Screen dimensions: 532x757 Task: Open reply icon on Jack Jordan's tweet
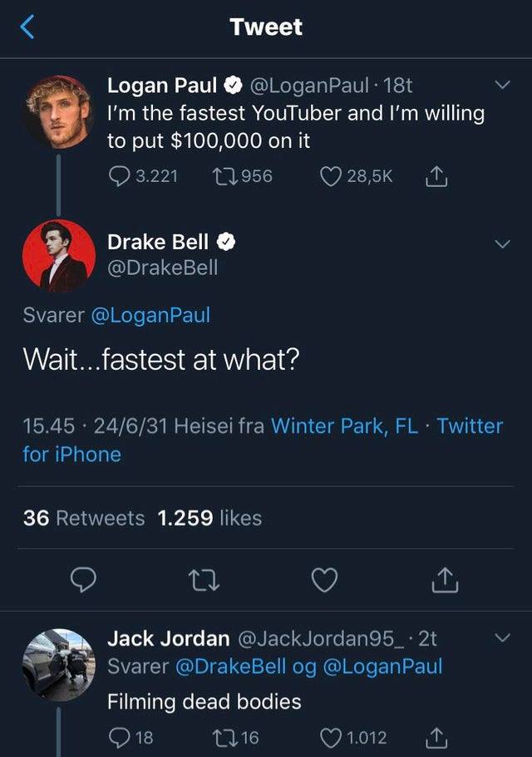click(118, 737)
